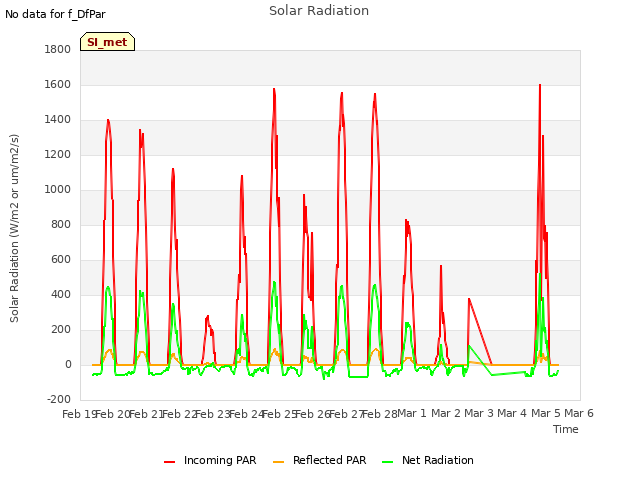The image size is (640, 480).
Task: Click the 1400 y-axis tick label
Action: coord(58,120)
